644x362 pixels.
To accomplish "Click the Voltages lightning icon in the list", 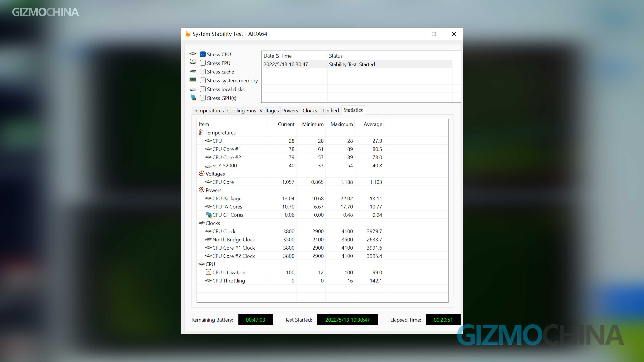I will [x=201, y=173].
